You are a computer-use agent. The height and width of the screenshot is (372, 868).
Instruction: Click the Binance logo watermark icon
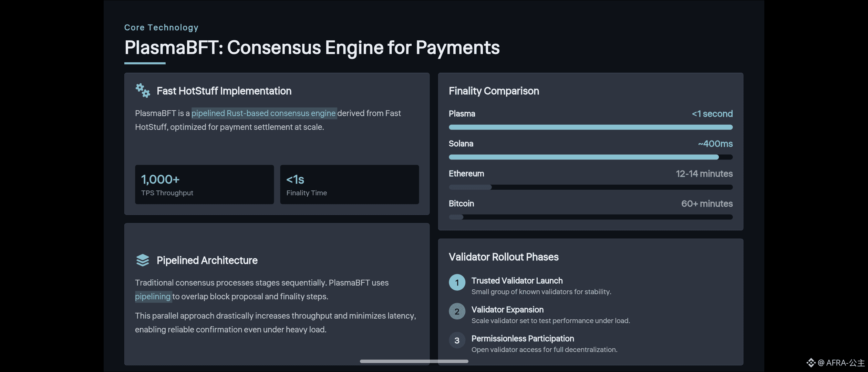(x=811, y=363)
